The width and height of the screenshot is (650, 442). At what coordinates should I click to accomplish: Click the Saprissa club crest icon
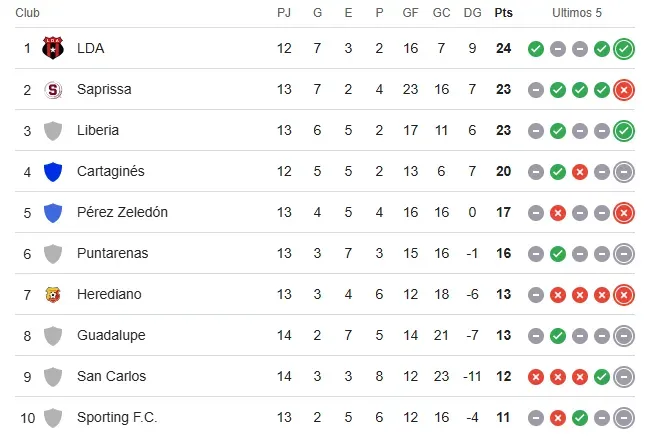pos(53,89)
